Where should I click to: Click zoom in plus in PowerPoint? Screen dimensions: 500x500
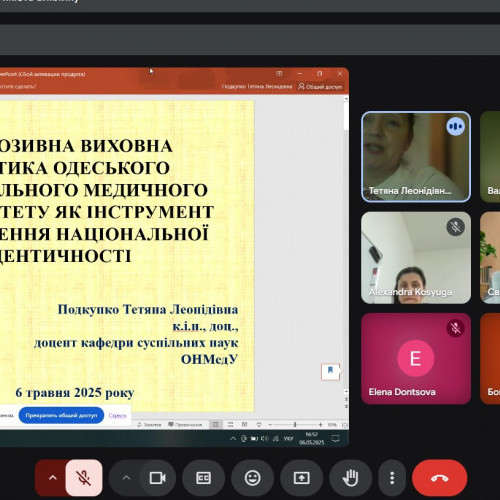point(320,425)
